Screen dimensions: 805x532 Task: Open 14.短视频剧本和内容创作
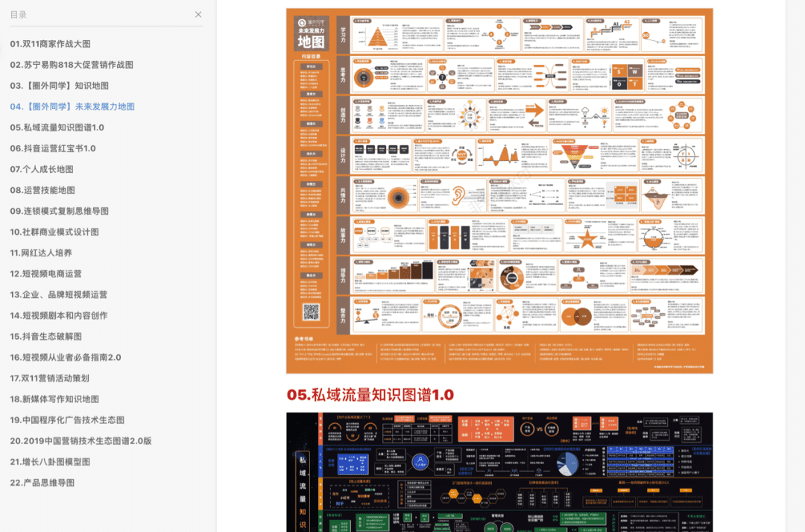coord(59,316)
